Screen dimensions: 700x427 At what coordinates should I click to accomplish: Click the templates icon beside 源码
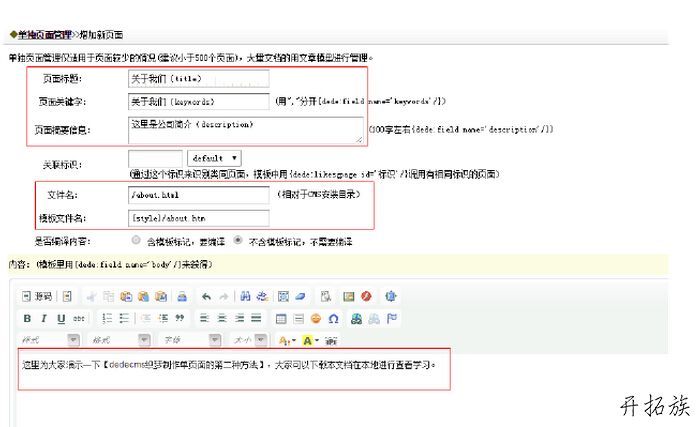coord(67,296)
